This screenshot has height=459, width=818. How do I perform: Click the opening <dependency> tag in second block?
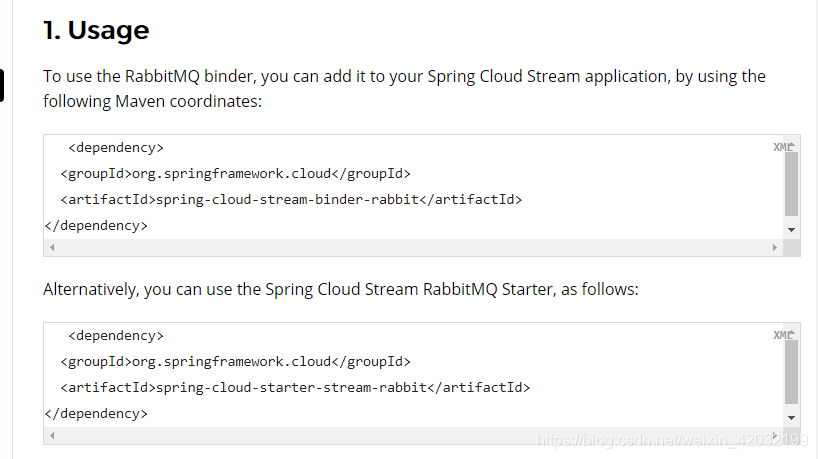116,336
